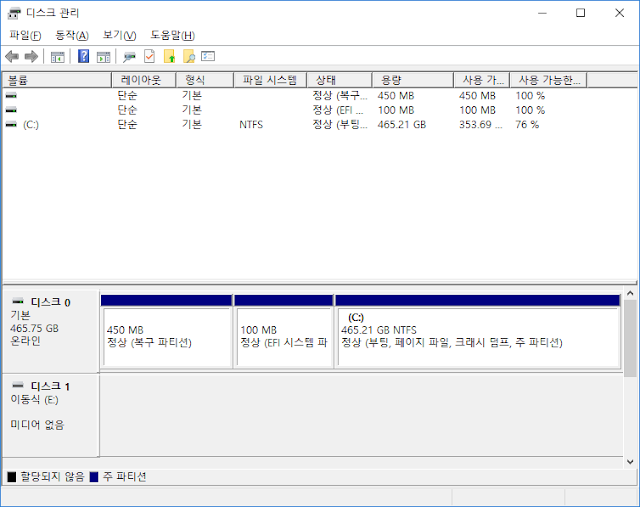
Task: Open the 도움말(H) menu
Action: click(172, 36)
